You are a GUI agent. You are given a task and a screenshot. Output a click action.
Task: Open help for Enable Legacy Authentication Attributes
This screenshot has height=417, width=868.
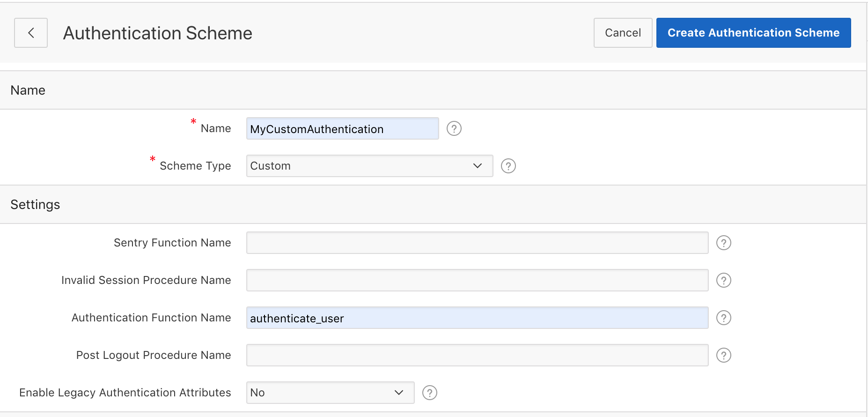pyautogui.click(x=429, y=393)
